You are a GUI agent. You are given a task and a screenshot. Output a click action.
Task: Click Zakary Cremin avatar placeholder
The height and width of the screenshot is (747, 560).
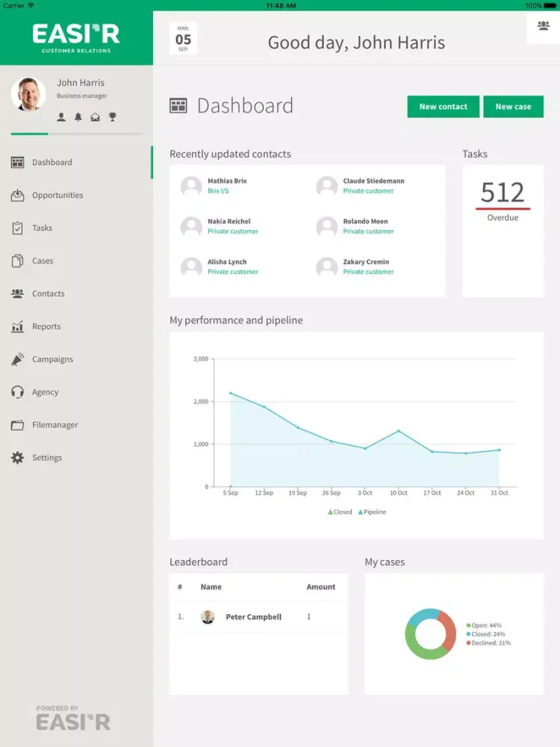click(327, 267)
